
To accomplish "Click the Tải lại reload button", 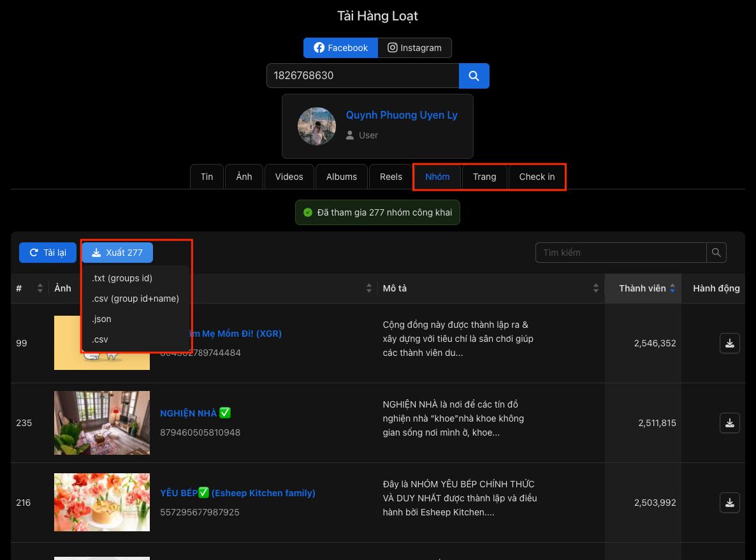I will (48, 253).
